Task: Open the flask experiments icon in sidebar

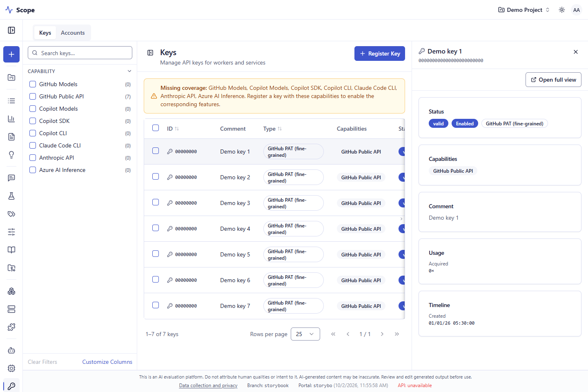Action: (11, 196)
